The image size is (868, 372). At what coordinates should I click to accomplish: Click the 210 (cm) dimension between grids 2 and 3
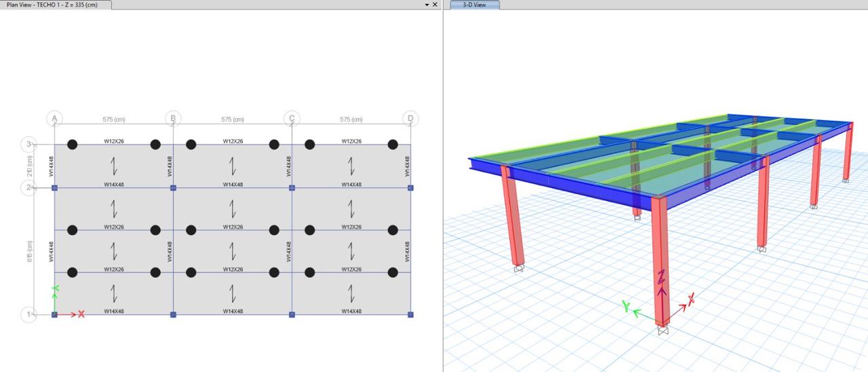[x=30, y=166]
